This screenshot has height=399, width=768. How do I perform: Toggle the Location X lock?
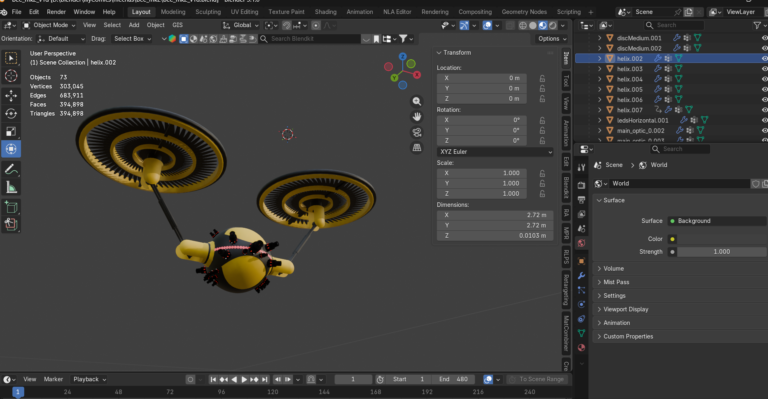pos(542,78)
